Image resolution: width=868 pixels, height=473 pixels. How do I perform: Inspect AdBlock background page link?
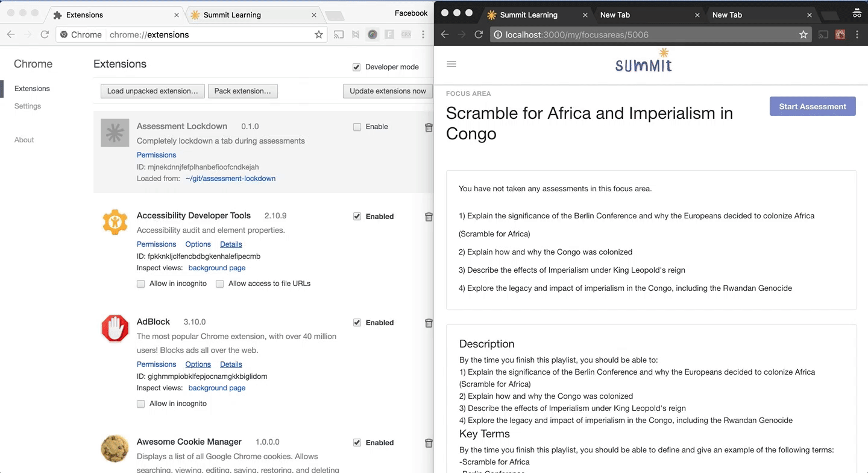click(x=217, y=388)
